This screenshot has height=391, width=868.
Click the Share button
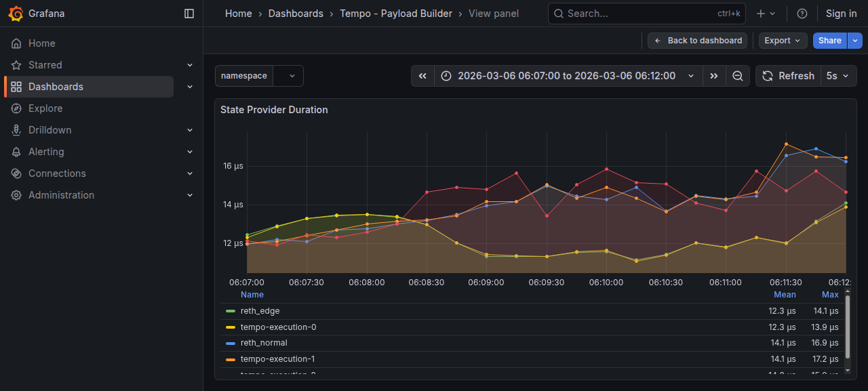(x=829, y=41)
